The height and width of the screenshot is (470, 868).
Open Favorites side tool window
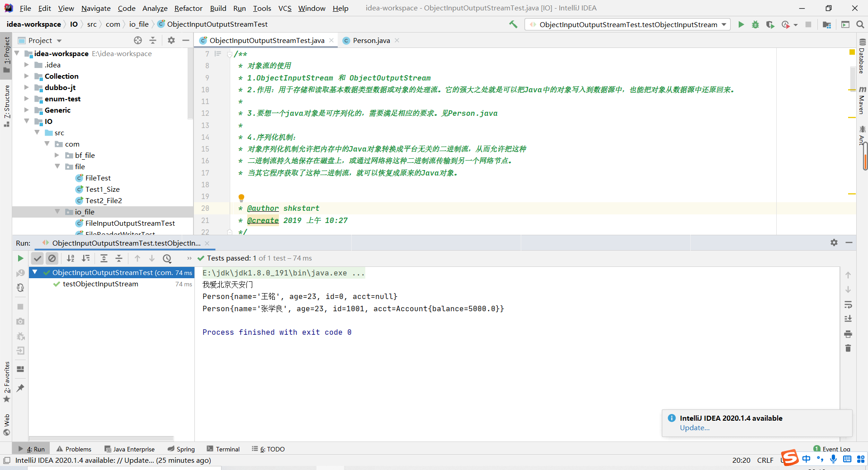6,381
